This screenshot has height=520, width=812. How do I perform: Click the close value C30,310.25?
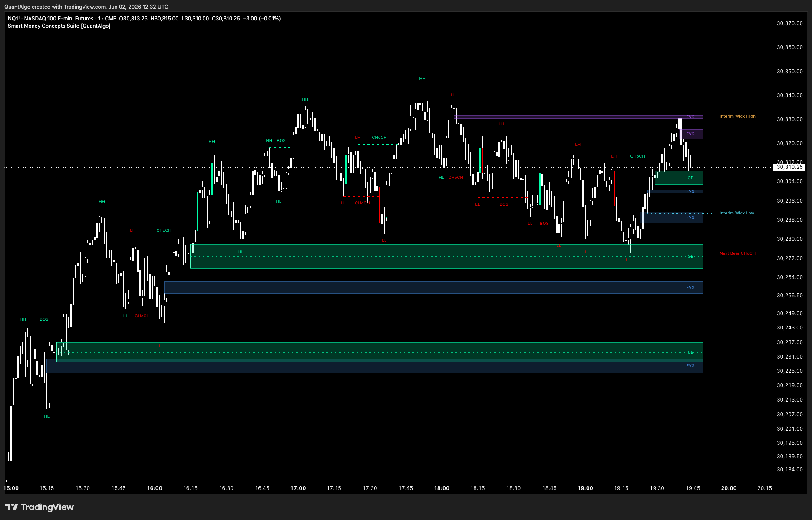tap(226, 19)
